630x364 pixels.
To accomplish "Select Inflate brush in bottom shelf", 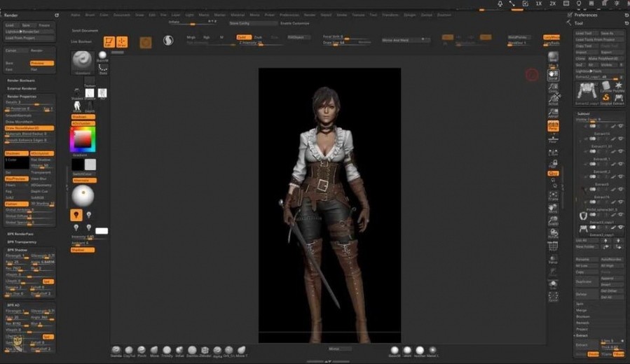I will tap(179, 351).
